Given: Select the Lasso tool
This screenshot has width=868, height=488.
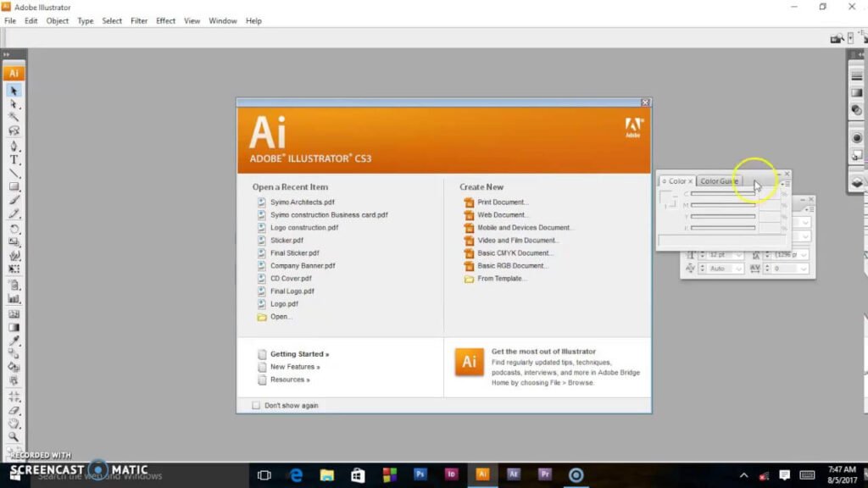Looking at the screenshot, I should pos(14,131).
